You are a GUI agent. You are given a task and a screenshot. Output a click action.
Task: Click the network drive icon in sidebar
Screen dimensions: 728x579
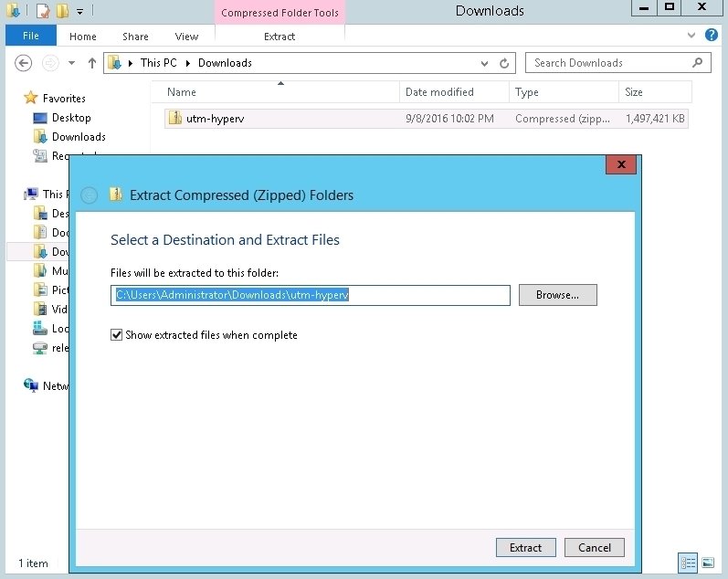coord(40,347)
